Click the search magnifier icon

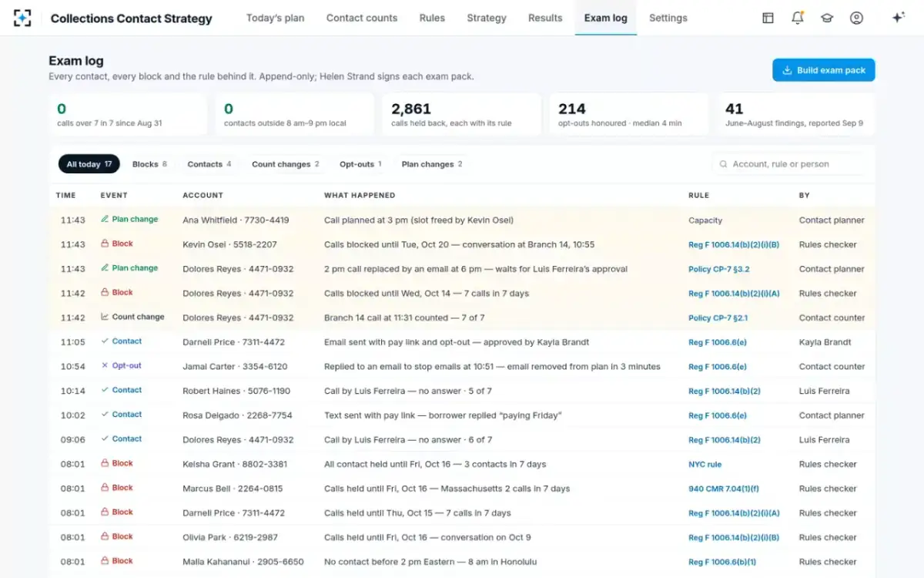724,164
